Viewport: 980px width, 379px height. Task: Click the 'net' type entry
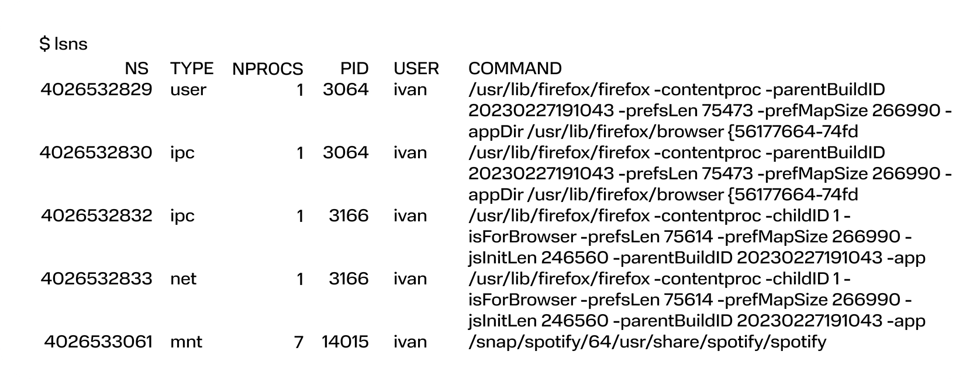184,279
